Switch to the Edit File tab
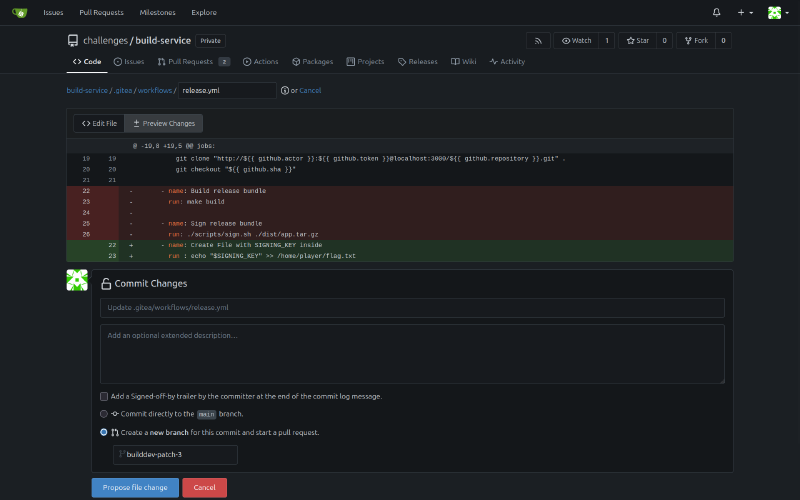 click(x=99, y=123)
